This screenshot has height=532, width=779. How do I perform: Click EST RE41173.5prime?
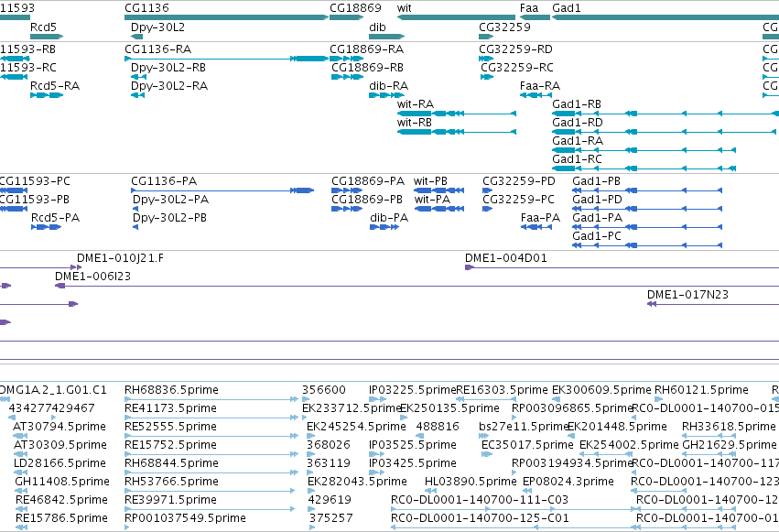[x=170, y=408]
